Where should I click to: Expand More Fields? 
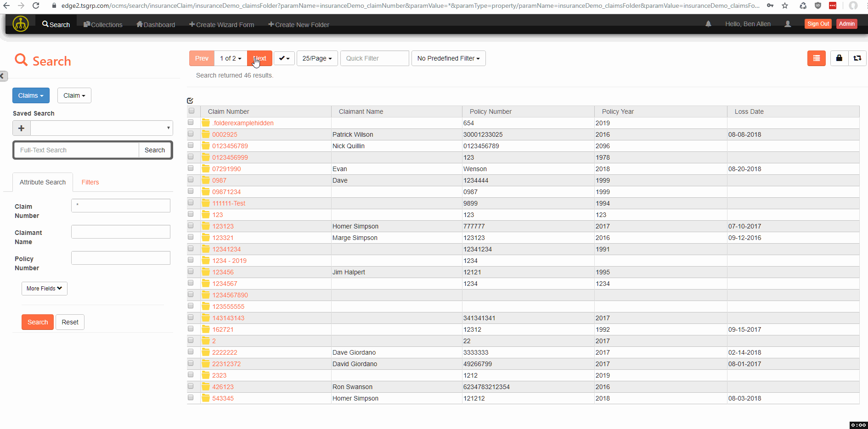[x=44, y=289]
